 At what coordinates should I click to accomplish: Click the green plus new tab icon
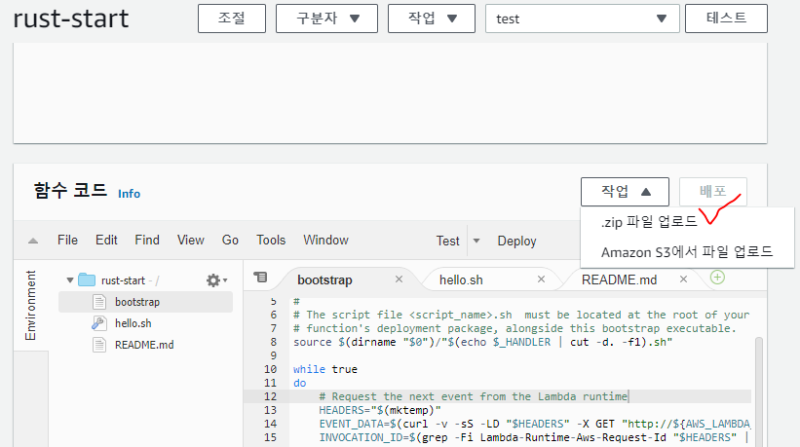[x=717, y=278]
